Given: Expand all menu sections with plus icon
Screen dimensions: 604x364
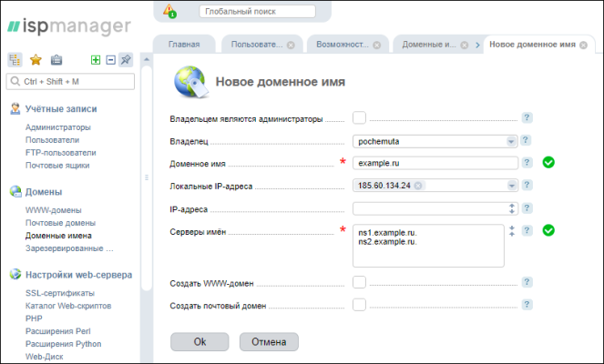Looking at the screenshot, I should point(96,60).
